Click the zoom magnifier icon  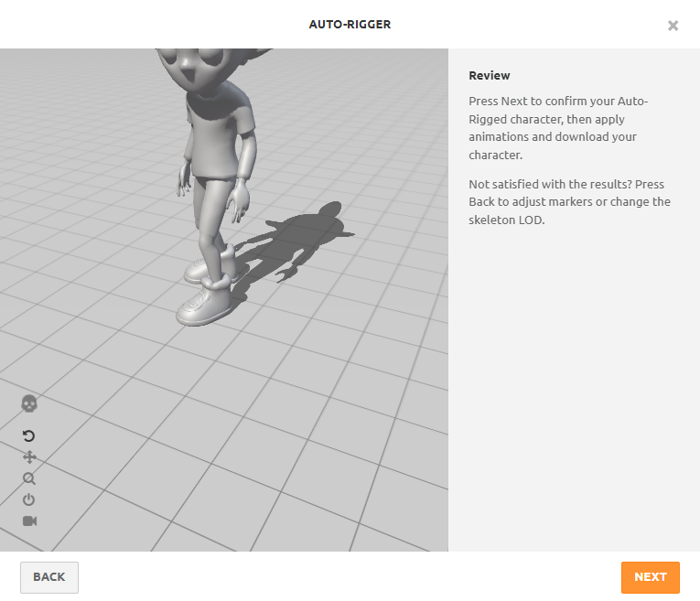coord(29,478)
